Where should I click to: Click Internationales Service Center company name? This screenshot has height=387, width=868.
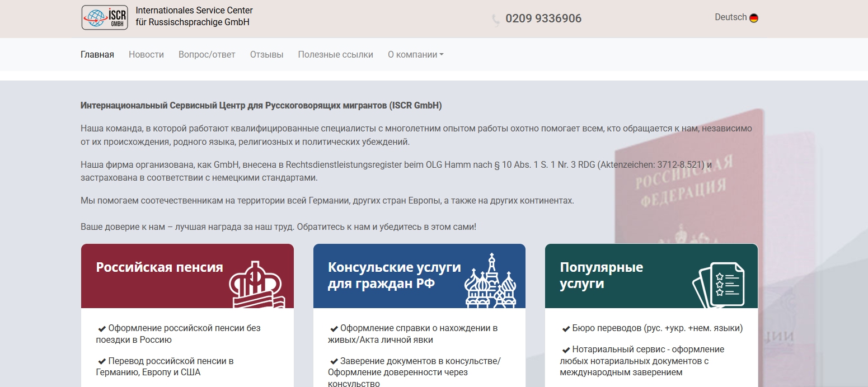(x=194, y=16)
